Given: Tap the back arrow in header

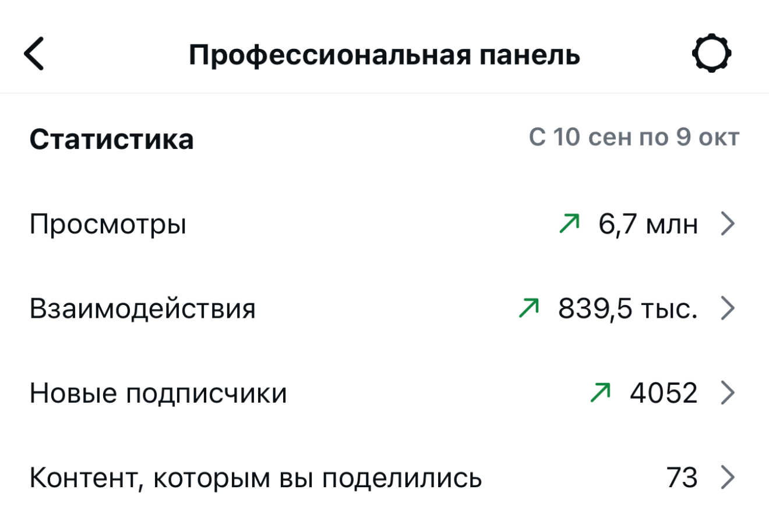Looking at the screenshot, I should [34, 54].
